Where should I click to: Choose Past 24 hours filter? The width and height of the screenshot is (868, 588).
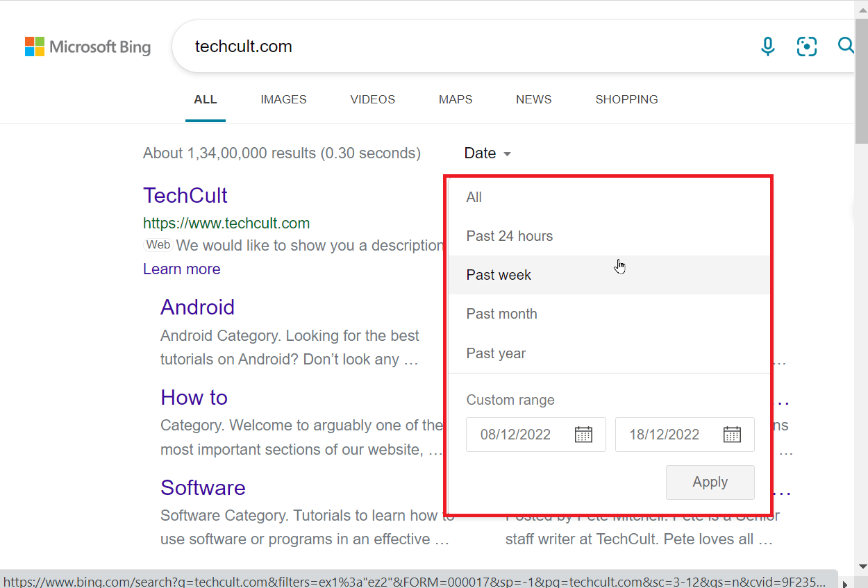[608, 236]
